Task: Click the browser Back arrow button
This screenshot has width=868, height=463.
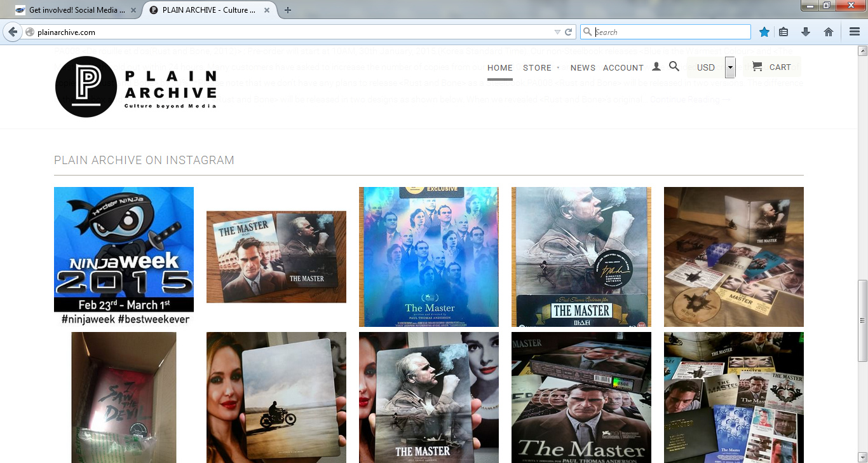Action: point(12,32)
